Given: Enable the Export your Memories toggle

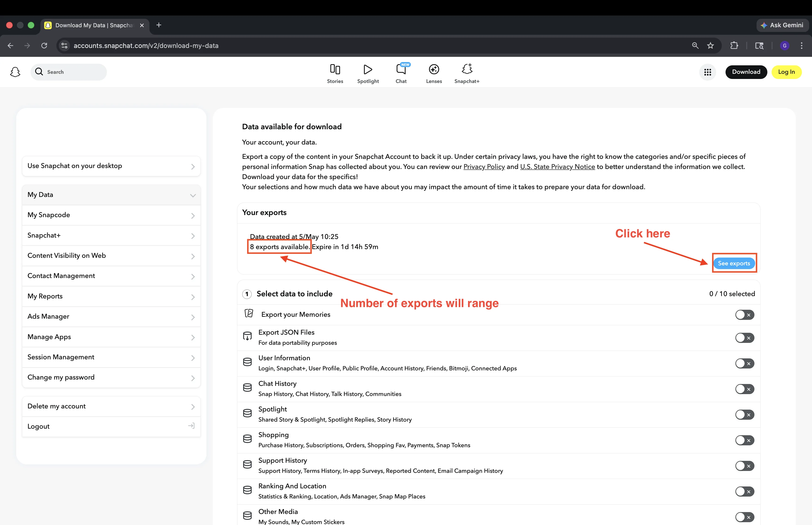Looking at the screenshot, I should point(745,315).
